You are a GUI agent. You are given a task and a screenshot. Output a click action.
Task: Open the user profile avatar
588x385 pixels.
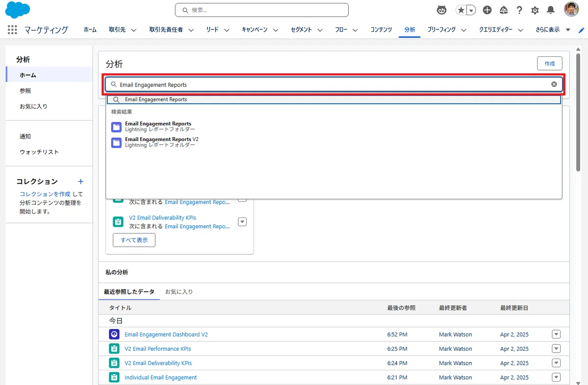572,9
